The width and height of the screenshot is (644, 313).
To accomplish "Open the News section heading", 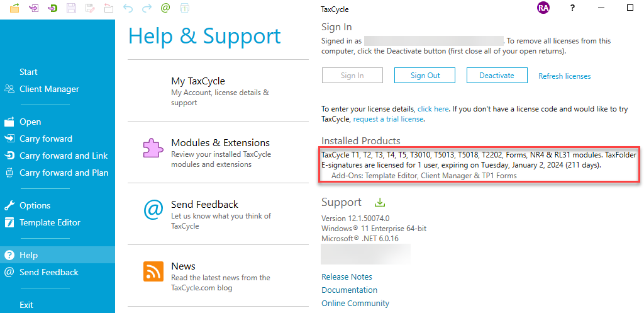I will (183, 266).
